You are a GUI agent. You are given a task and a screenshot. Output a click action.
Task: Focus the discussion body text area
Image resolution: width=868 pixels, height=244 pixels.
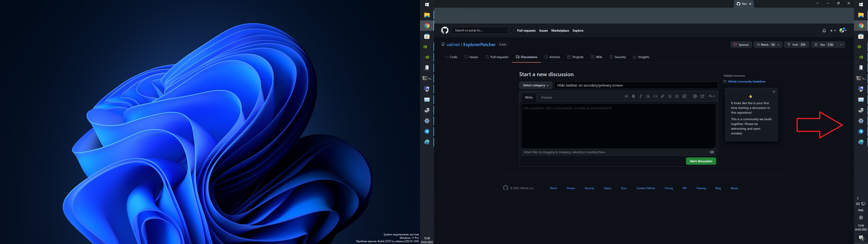click(x=619, y=126)
